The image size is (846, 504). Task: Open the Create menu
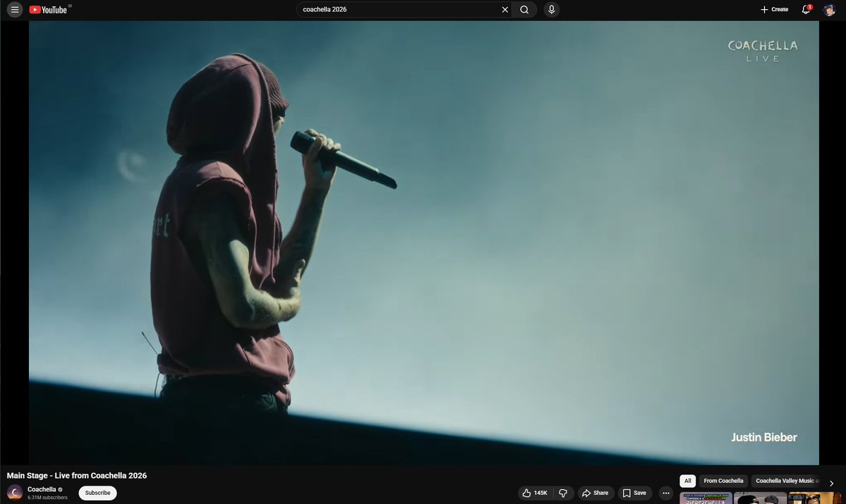774,10
